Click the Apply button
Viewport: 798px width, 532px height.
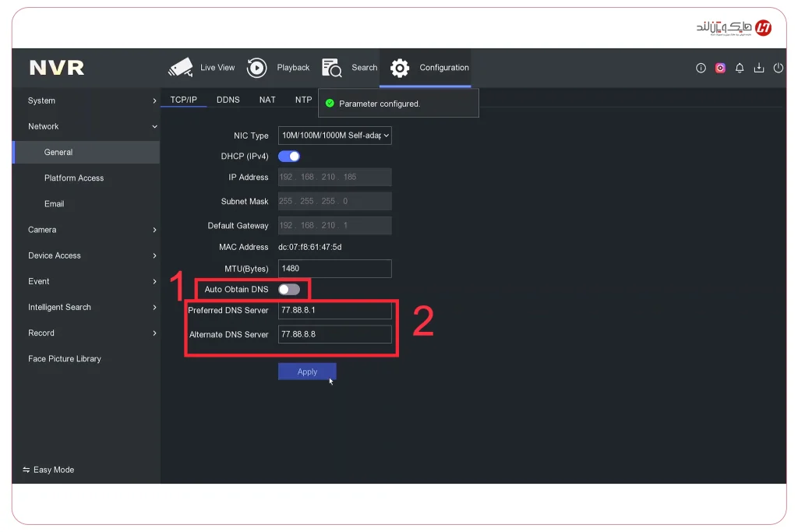coord(306,372)
